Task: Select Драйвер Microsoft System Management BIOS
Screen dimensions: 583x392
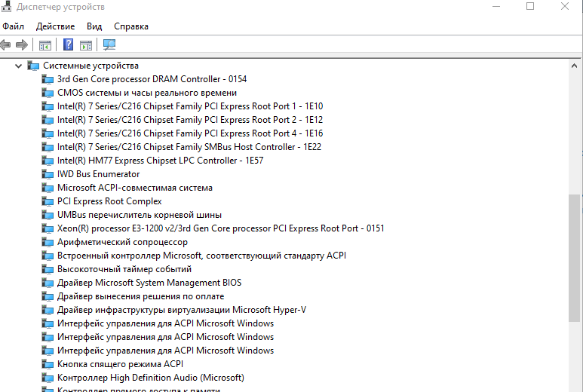Action: [149, 283]
